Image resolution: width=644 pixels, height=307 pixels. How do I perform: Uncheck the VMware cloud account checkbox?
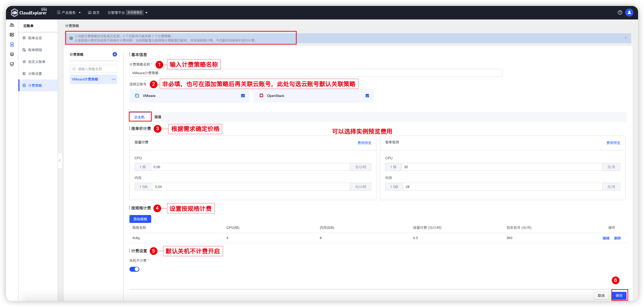point(243,96)
